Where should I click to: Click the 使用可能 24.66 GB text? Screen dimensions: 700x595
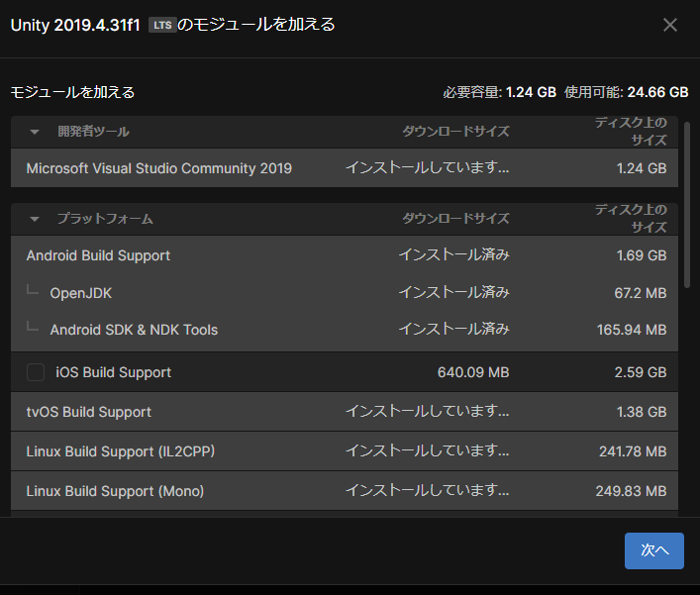(x=627, y=92)
